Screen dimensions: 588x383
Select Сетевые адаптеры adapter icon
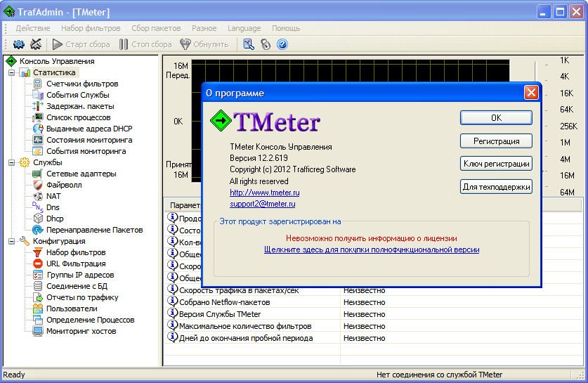pos(38,174)
